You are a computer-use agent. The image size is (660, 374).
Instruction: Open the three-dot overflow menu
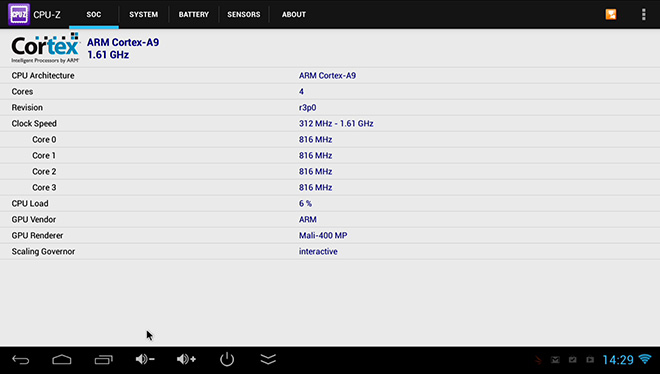643,14
